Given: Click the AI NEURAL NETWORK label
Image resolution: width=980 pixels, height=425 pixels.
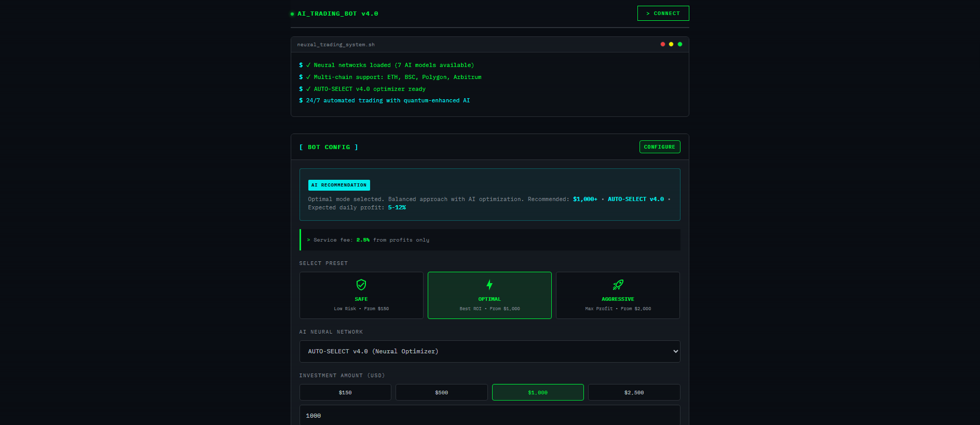Looking at the screenshot, I should pos(331,332).
